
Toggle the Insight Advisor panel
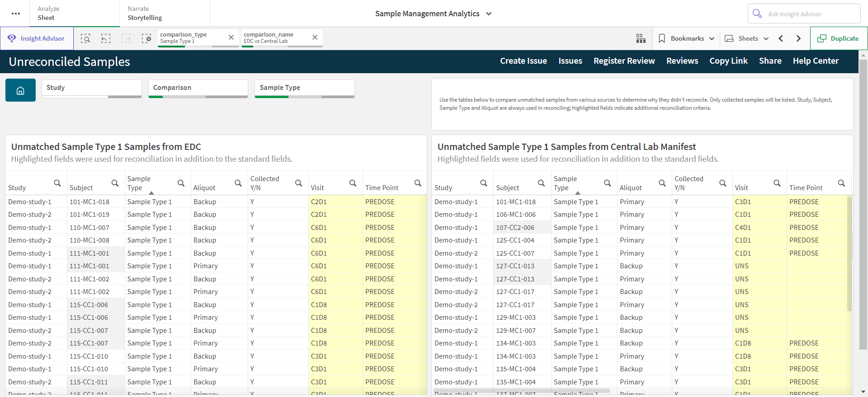[37, 38]
